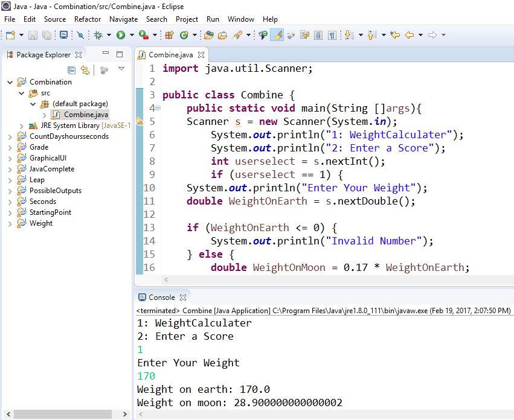Viewport: 514px width, 420px height.
Task: Enable Link with Editor in Package Explorer
Action: coord(85,70)
